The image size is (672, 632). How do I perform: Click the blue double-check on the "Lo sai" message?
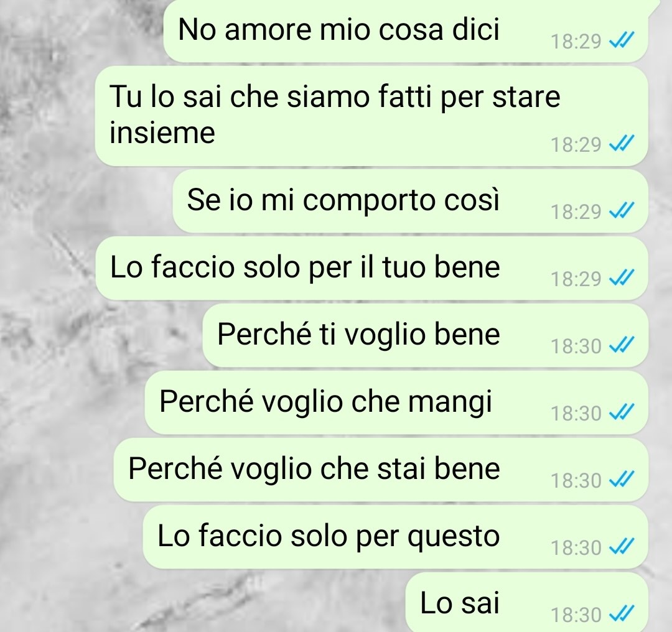point(621,613)
